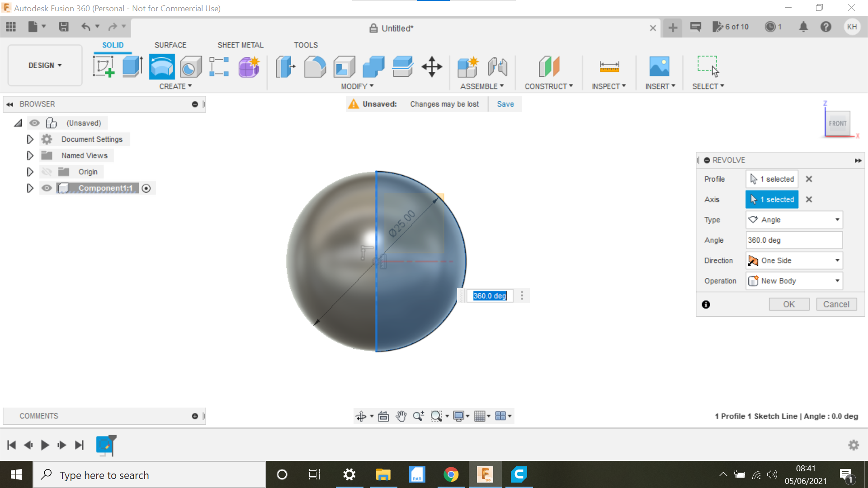Click Save in the unsaved changes banner
Viewport: 868px width, 488px height.
tap(505, 104)
